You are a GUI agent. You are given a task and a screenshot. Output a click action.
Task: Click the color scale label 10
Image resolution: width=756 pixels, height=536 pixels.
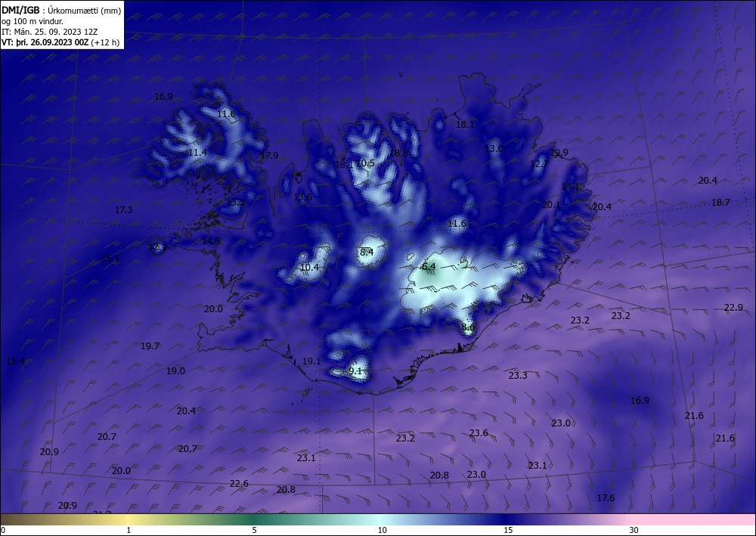(382, 530)
